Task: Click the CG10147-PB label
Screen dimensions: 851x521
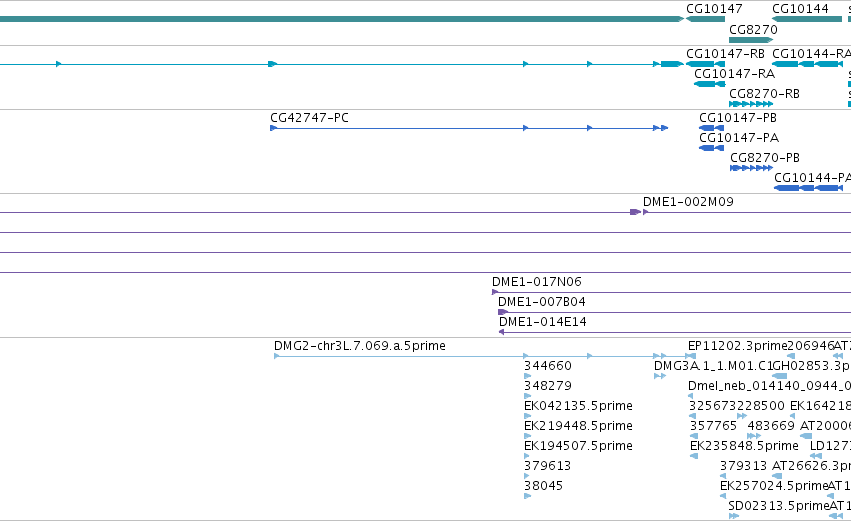Action: 738,118
